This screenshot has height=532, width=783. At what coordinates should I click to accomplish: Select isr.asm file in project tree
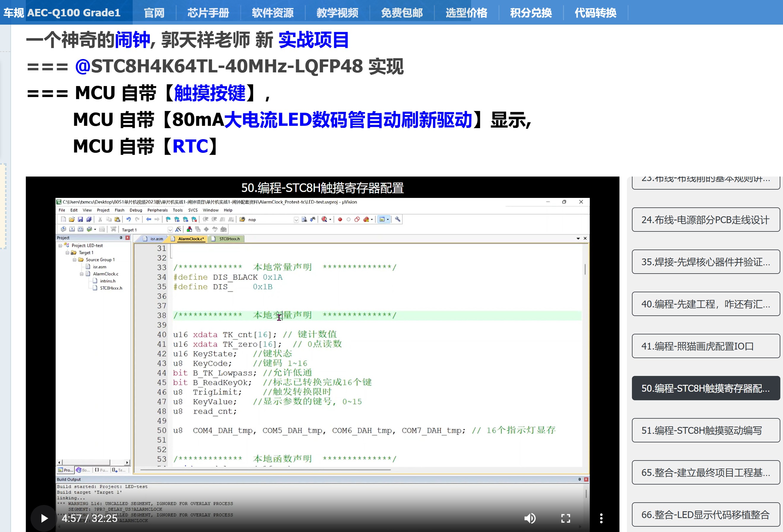point(99,267)
